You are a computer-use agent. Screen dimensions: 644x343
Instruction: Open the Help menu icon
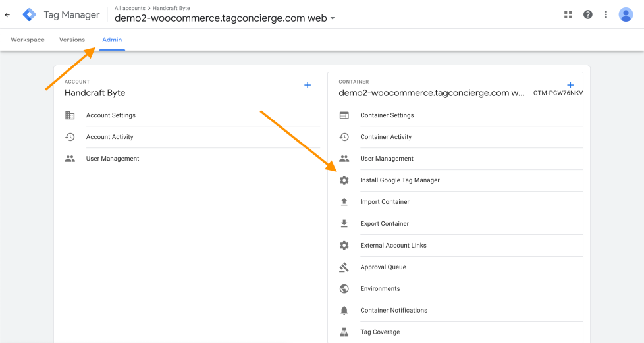click(x=587, y=14)
